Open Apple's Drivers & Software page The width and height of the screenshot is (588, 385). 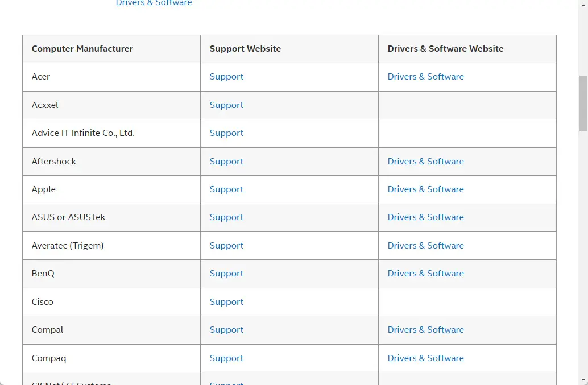point(425,189)
